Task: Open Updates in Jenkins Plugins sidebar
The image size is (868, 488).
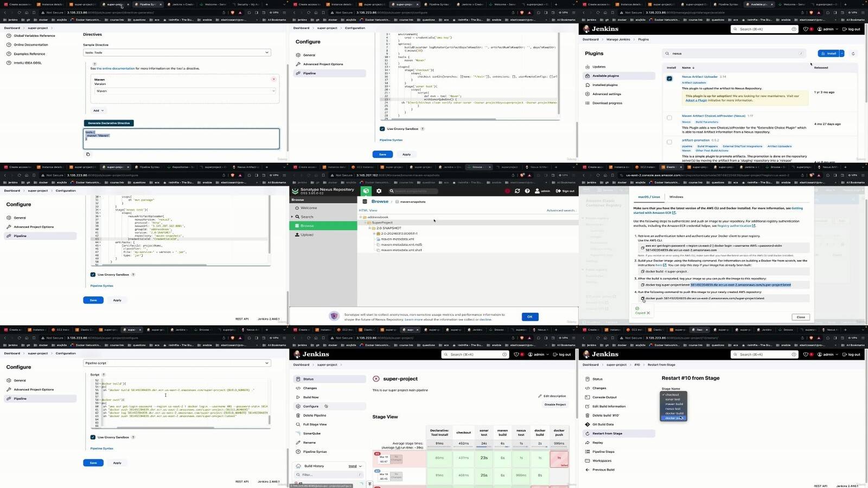Action: [599, 67]
